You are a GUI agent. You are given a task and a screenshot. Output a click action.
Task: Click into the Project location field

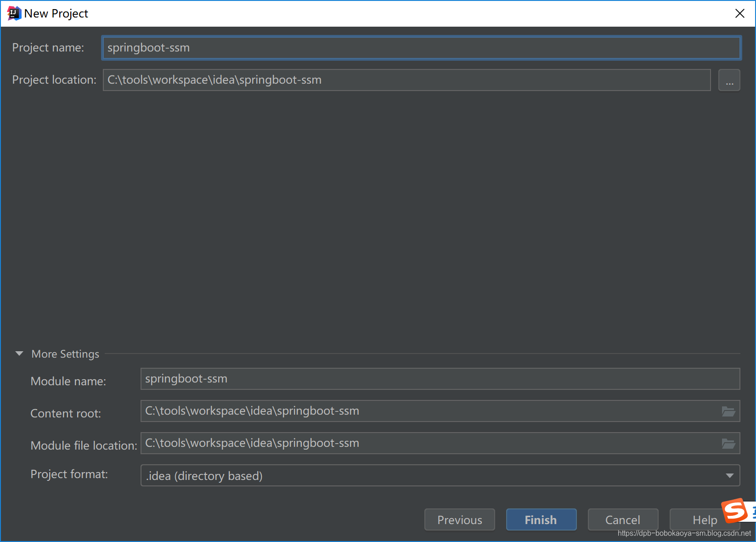406,80
